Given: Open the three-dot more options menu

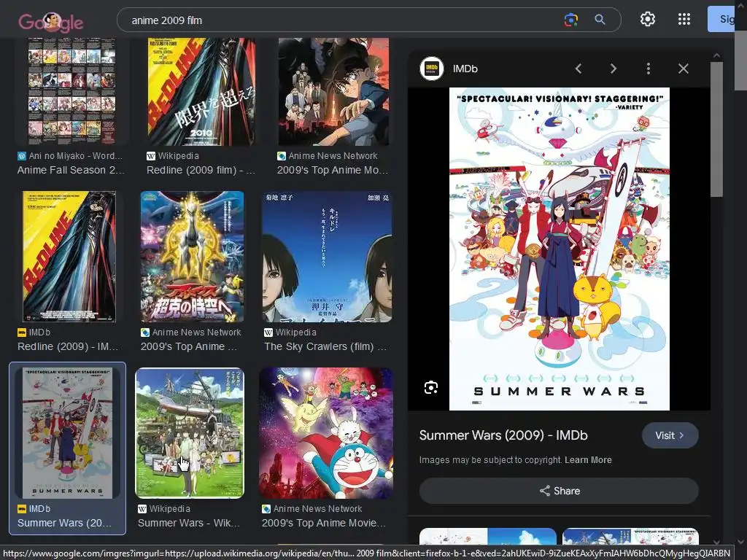Looking at the screenshot, I should pos(648,69).
